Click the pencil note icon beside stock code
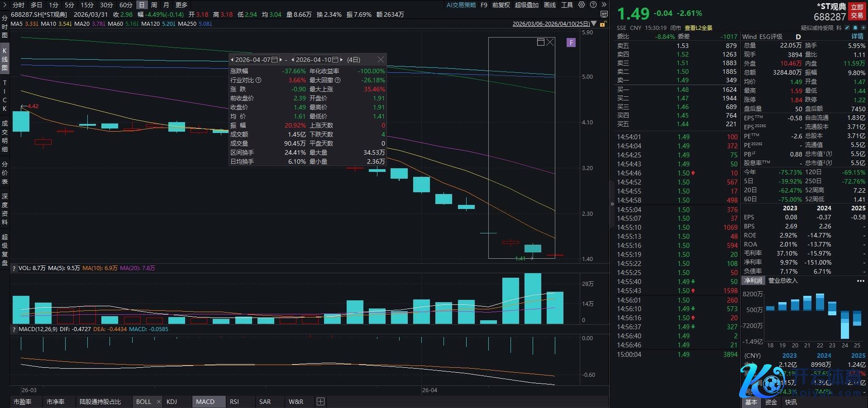 coord(847,28)
